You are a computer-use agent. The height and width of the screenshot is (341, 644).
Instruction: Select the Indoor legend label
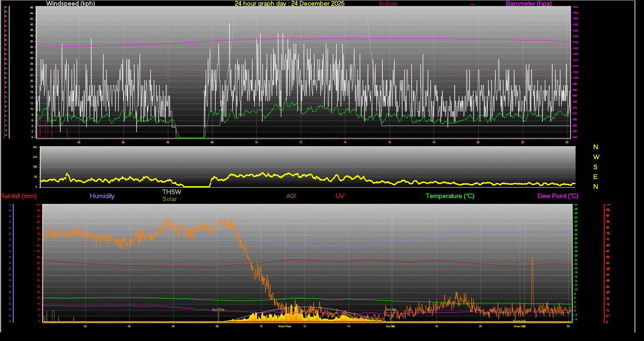click(388, 4)
